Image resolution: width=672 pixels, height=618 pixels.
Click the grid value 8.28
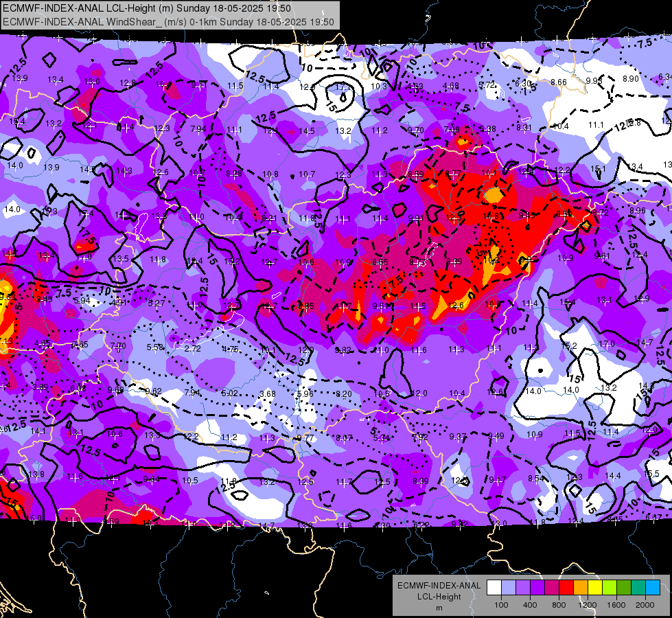(x=234, y=174)
